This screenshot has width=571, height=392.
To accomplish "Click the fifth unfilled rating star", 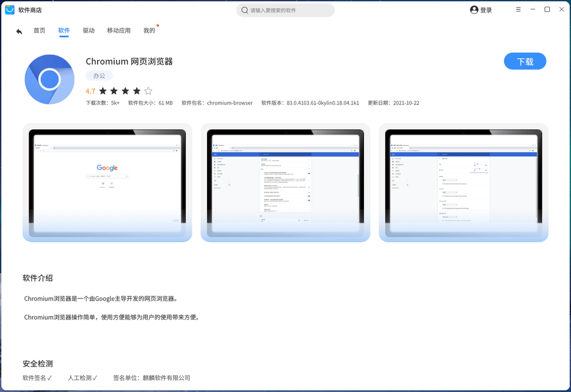I will [x=148, y=90].
